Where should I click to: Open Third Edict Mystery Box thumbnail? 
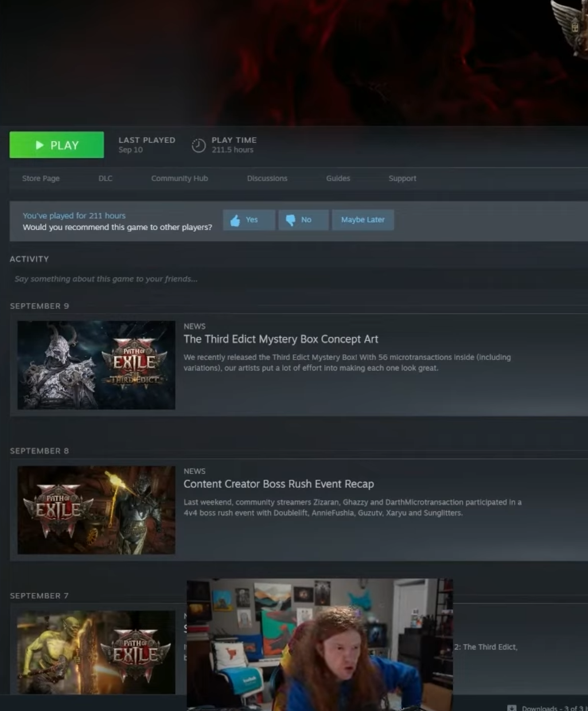(96, 365)
